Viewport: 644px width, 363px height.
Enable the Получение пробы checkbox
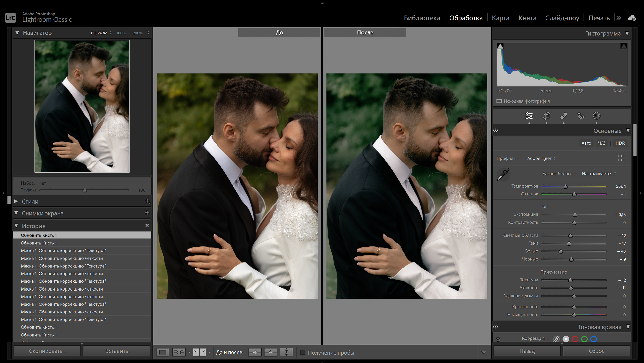303,352
